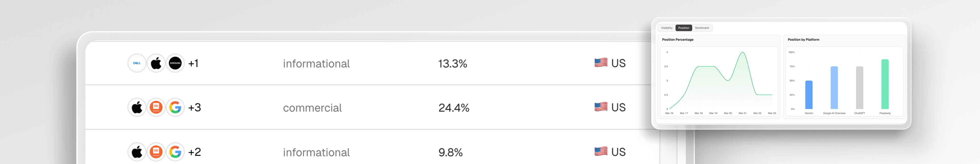The image size is (980, 164).
Task: Click the 13.3% value in the first row
Action: (x=452, y=64)
